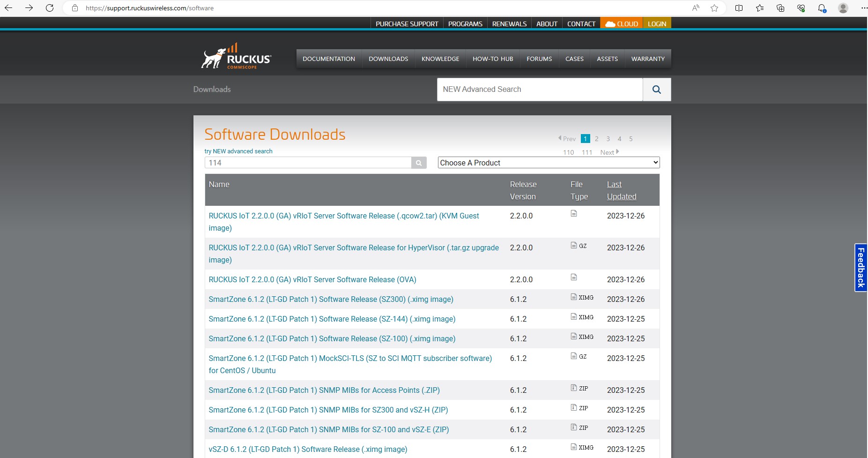Open the browser profile avatar

click(x=843, y=8)
